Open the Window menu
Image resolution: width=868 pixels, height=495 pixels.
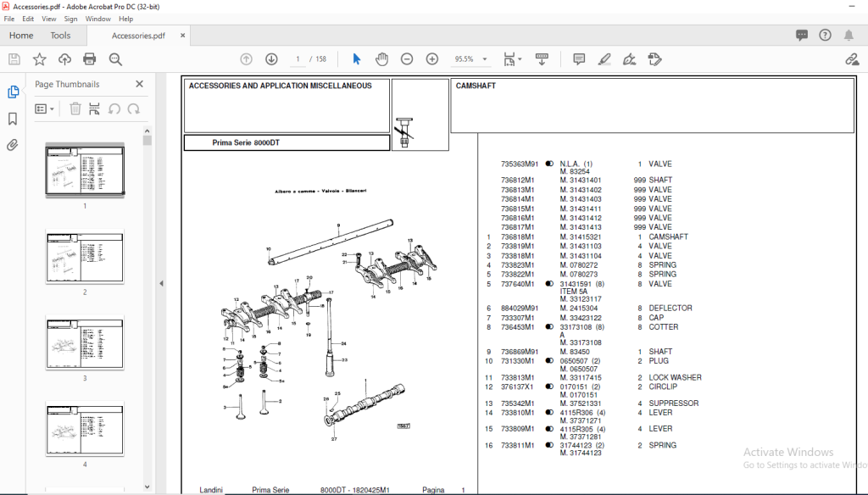coord(98,19)
